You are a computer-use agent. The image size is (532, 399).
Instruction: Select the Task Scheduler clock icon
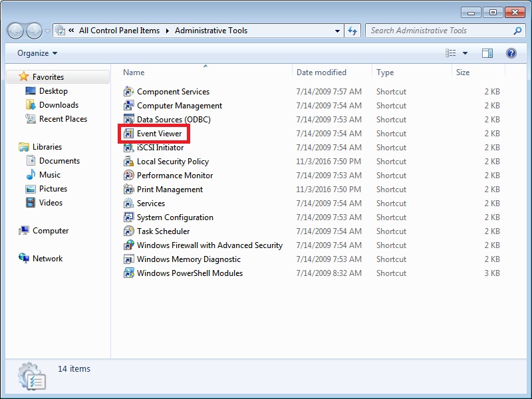click(x=128, y=231)
